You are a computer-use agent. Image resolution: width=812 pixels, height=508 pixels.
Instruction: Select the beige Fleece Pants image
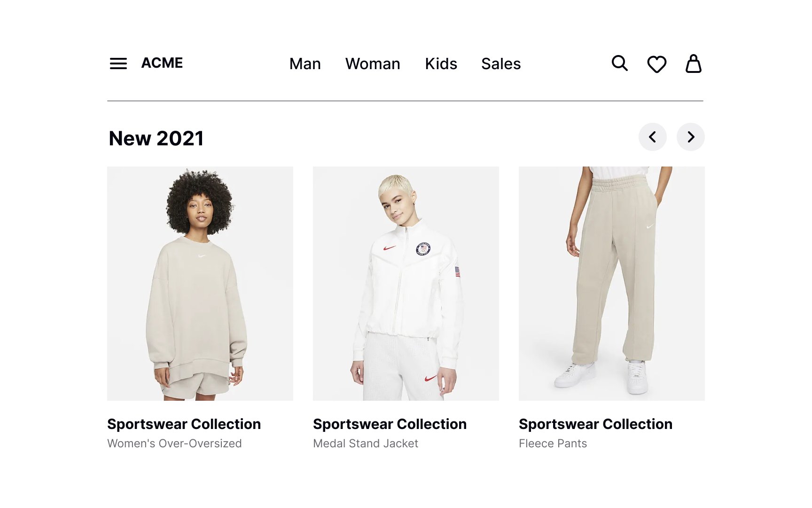pyautogui.click(x=611, y=283)
